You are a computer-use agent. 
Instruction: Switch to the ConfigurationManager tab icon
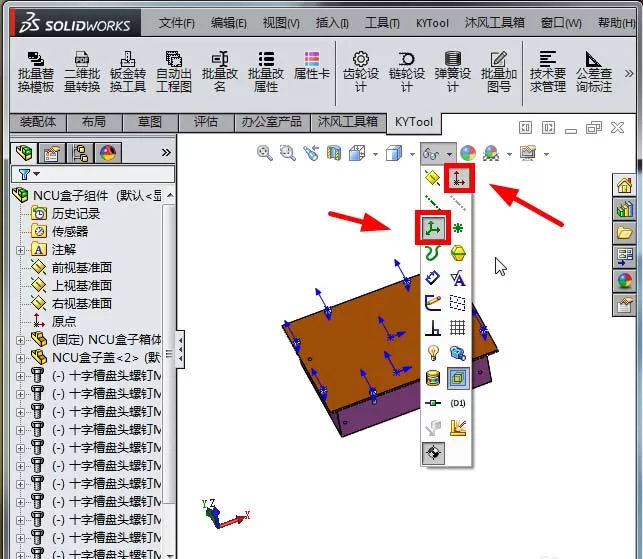point(80,153)
